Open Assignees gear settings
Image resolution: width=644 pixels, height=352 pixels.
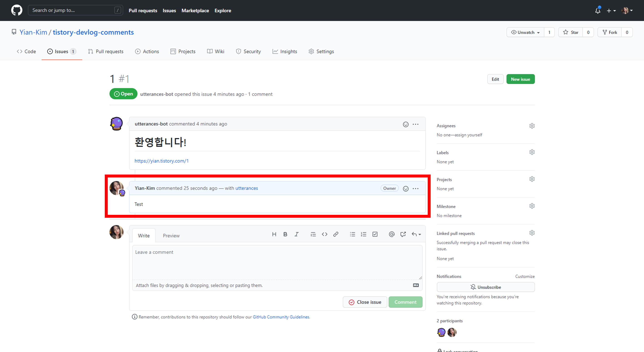coord(532,126)
